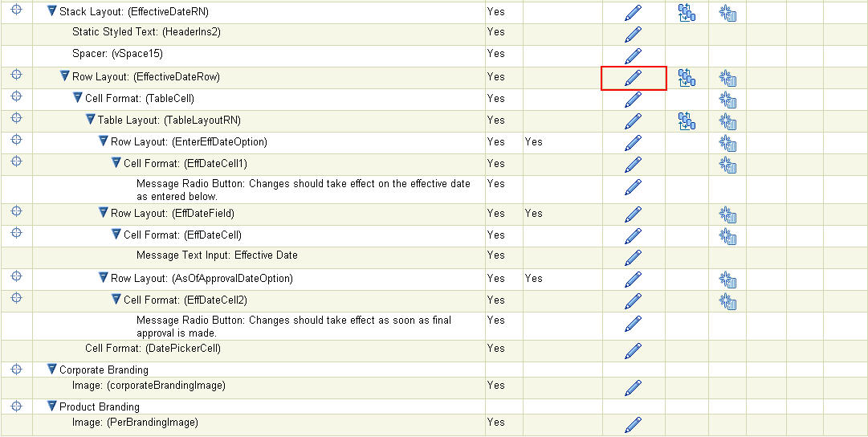Click the create item icon for Row Layout: (EffDateField)
The image size is (868, 437).
click(x=727, y=214)
